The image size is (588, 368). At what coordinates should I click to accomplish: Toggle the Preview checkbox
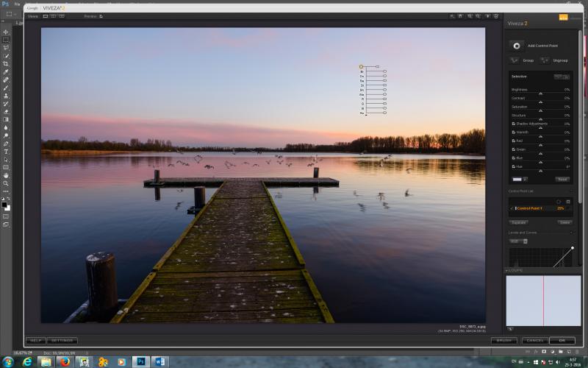coord(101,16)
